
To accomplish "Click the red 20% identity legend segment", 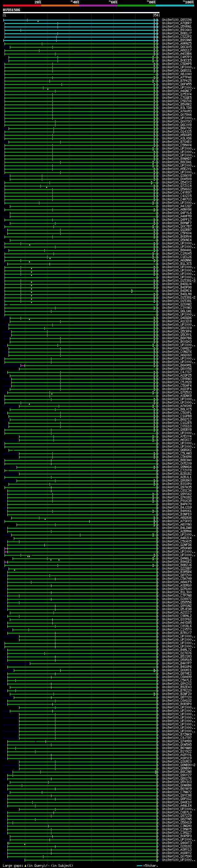I will 22,6.
